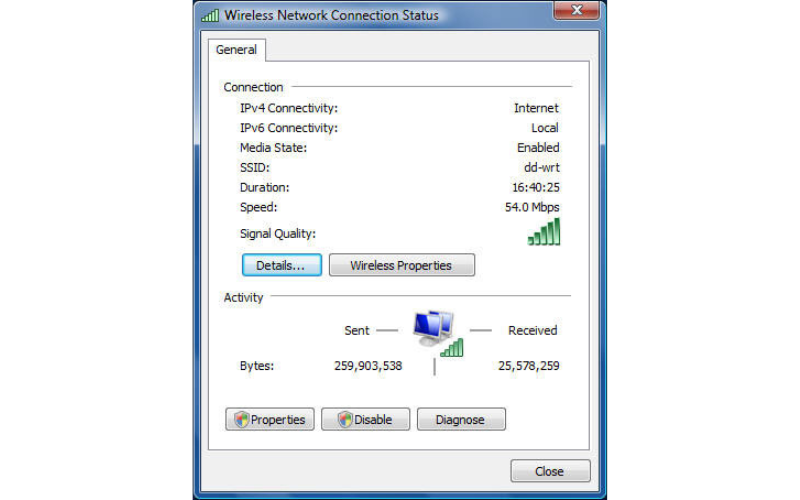The width and height of the screenshot is (800, 500).
Task: Select the General tab
Action: tap(236, 50)
